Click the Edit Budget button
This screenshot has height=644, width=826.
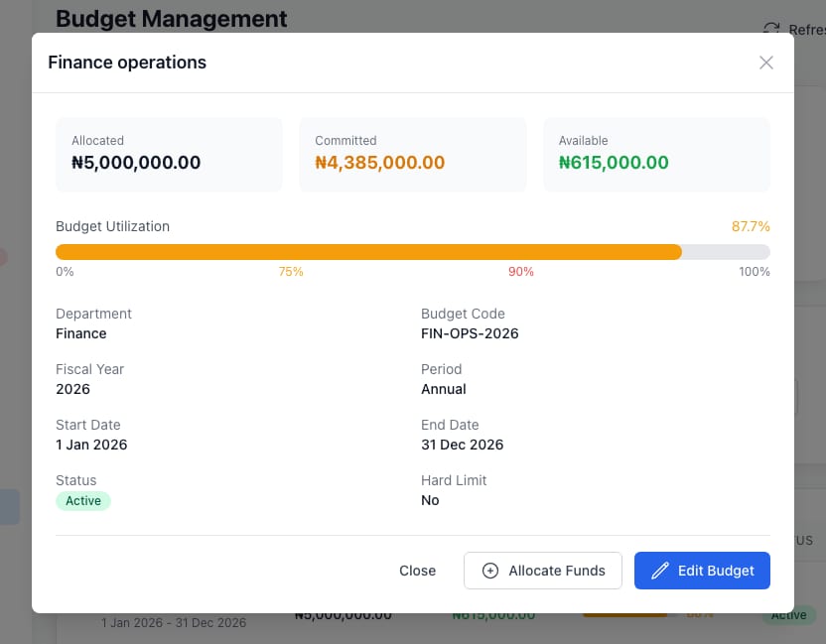click(x=702, y=571)
